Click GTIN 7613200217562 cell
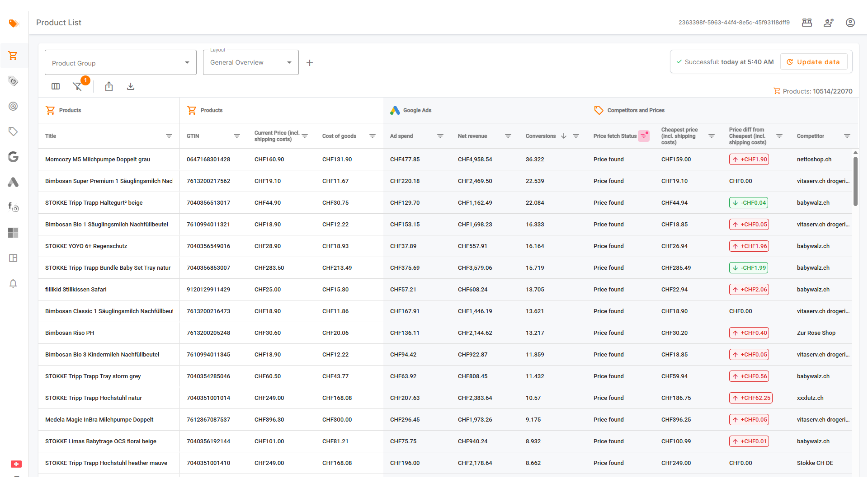The height and width of the screenshot is (488, 868). pos(208,181)
